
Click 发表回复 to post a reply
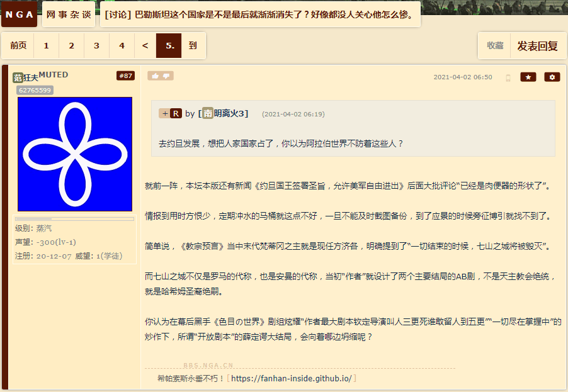pos(537,46)
